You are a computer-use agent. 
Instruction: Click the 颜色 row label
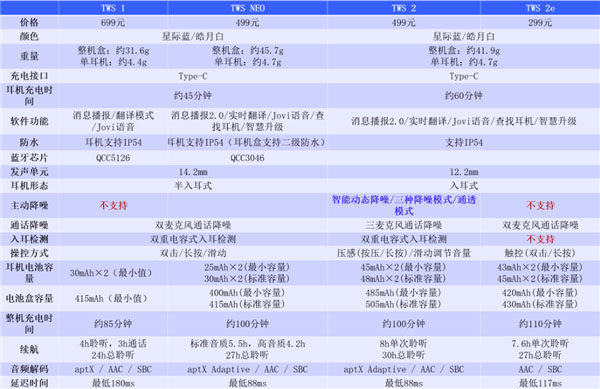coord(29,36)
